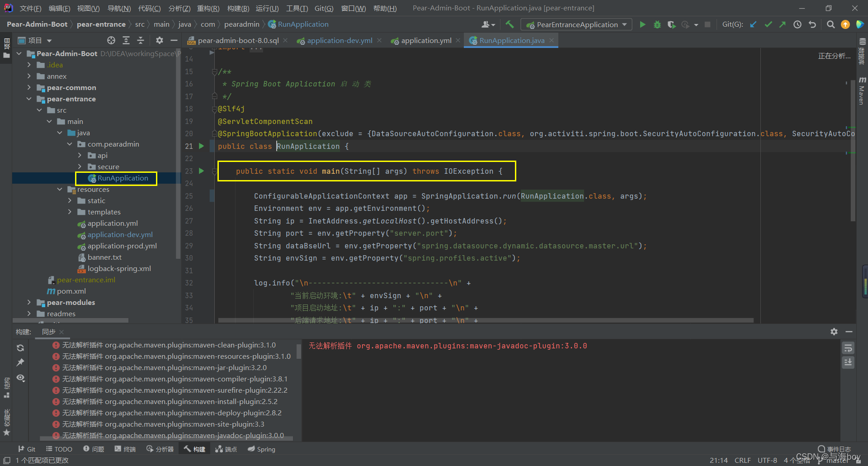Click the editor horizontal scrollbar
Screen dimensions: 868x466
486,320
